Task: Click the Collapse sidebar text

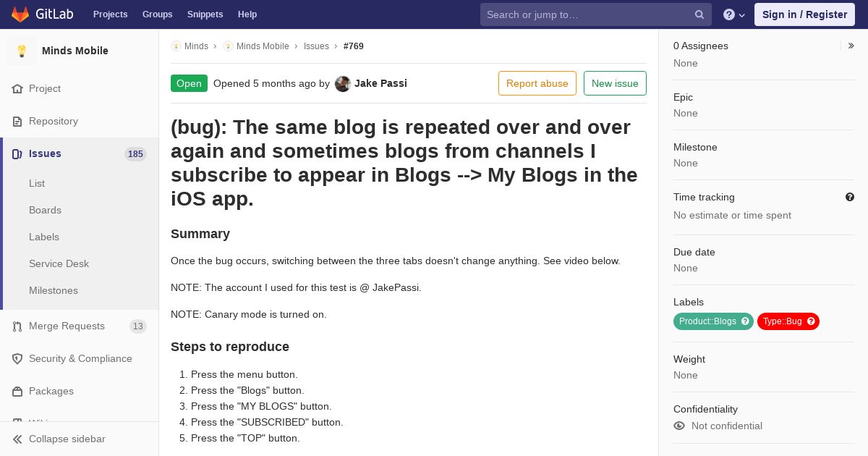Action: [67, 439]
